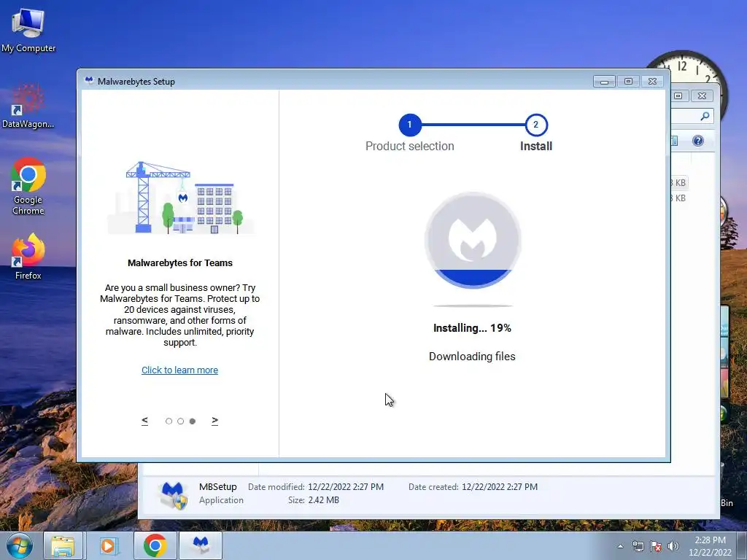The height and width of the screenshot is (560, 747).
Task: Maximize the Explorer window behind Setup
Action: click(678, 96)
